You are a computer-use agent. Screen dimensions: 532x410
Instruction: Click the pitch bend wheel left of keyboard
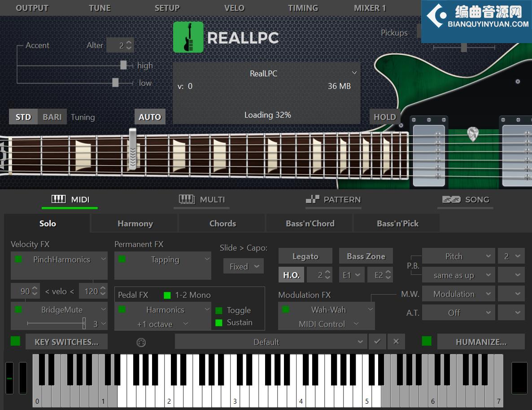(x=9, y=378)
